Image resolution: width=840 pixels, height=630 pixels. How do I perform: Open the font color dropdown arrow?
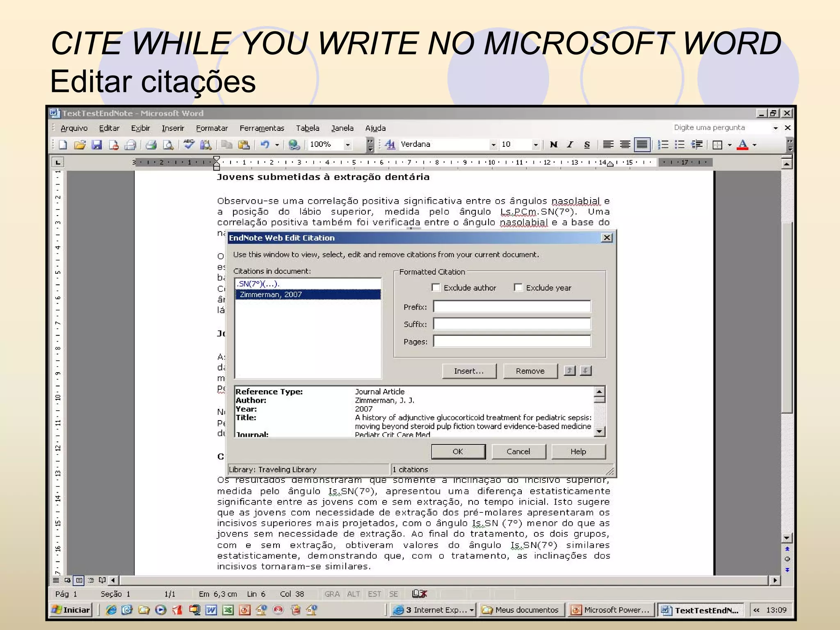click(755, 145)
